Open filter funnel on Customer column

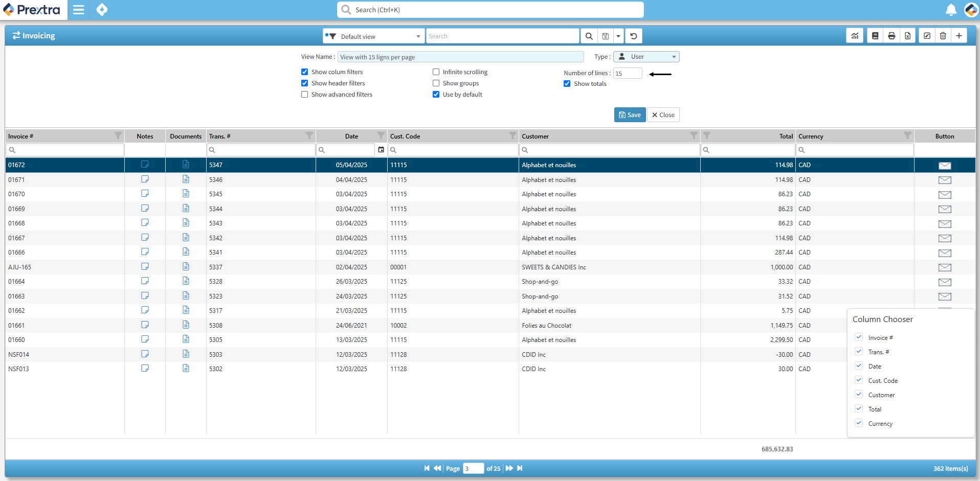(694, 136)
